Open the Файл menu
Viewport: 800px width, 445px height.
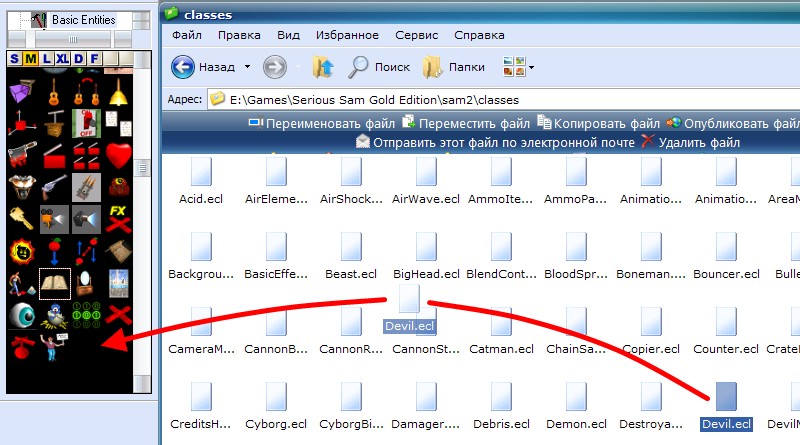pyautogui.click(x=187, y=35)
